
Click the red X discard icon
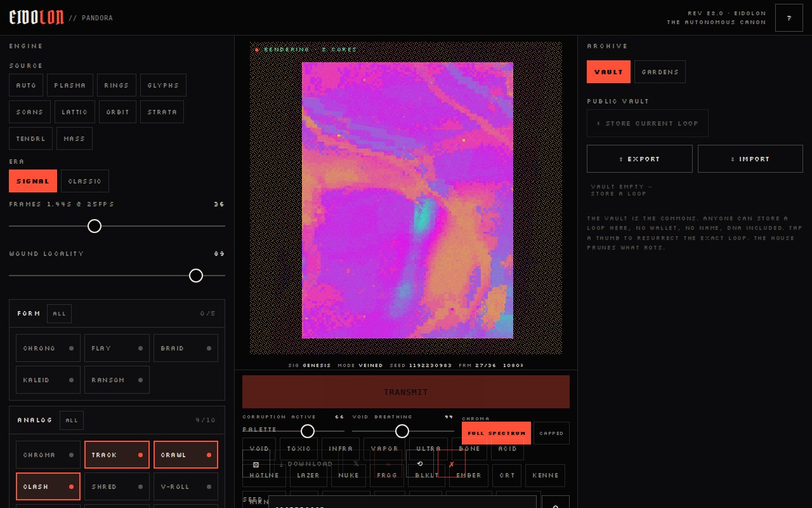(x=452, y=464)
